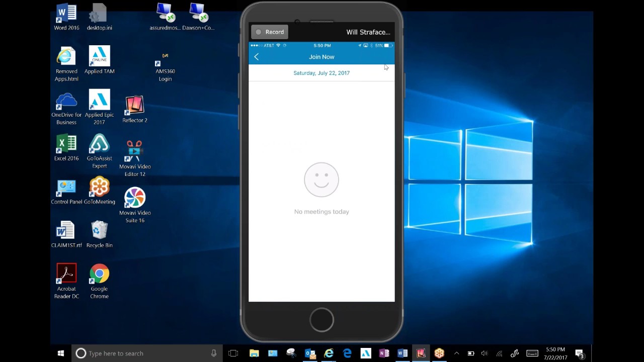Click the taskbar clock showing 5:50 PM

(x=555, y=353)
